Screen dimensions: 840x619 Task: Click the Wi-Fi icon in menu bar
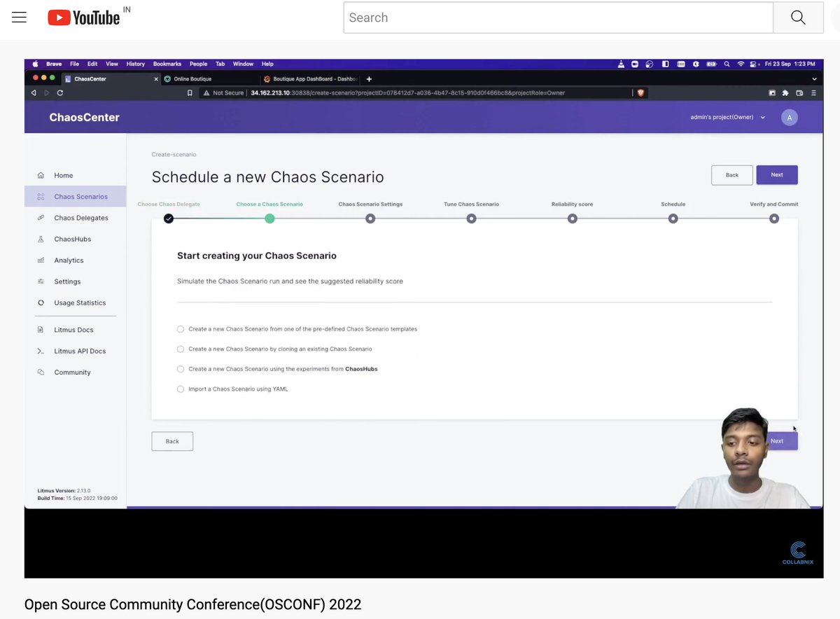pyautogui.click(x=741, y=64)
